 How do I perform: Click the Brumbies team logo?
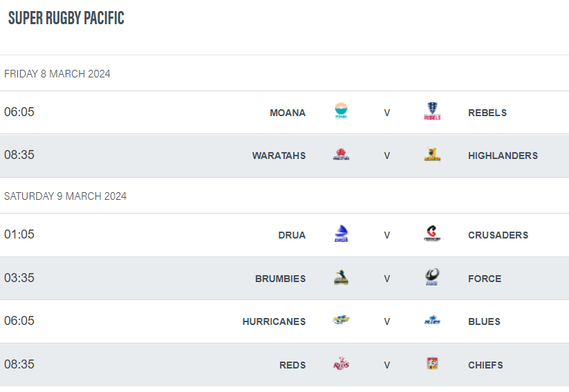341,277
